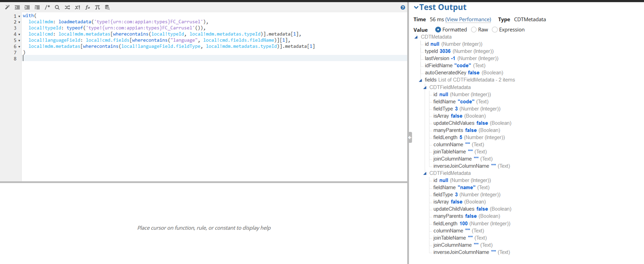Open search using the magnifier icon
The width and height of the screenshot is (644, 264).
click(x=57, y=7)
